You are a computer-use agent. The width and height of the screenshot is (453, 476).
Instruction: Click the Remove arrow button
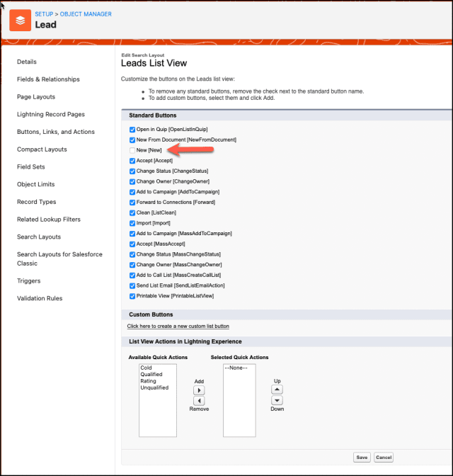pyautogui.click(x=199, y=400)
